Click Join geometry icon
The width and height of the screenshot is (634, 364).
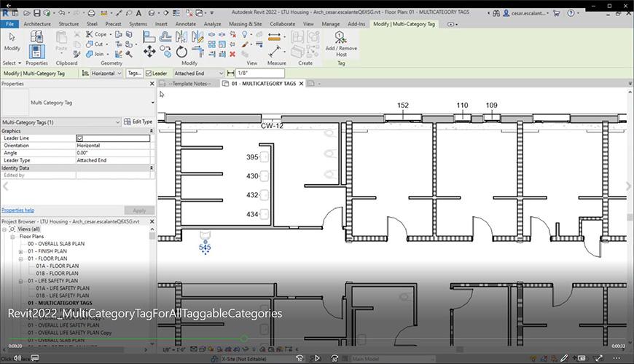pyautogui.click(x=90, y=54)
